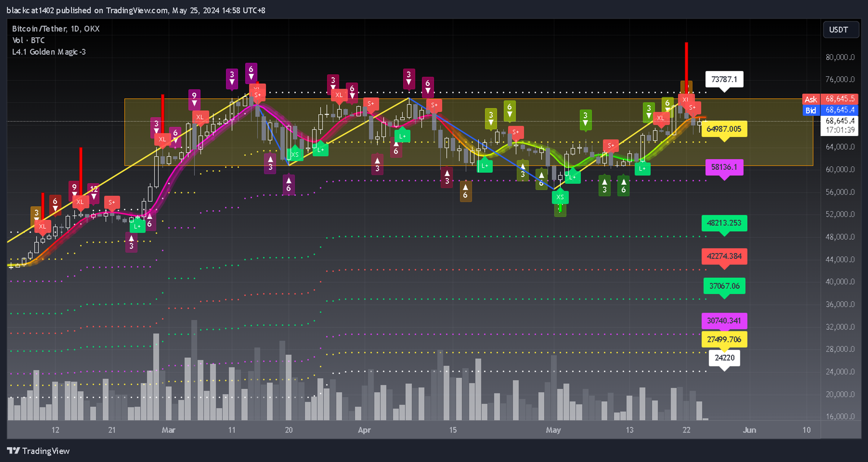Click the yellow 64987.005 level label
This screenshot has width=868, height=462.
[x=724, y=129]
